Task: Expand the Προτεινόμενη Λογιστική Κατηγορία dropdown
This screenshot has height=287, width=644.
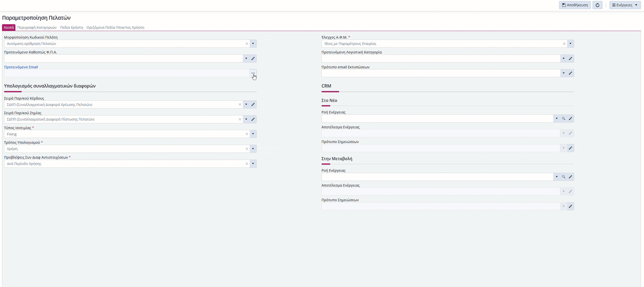Action: (564, 59)
